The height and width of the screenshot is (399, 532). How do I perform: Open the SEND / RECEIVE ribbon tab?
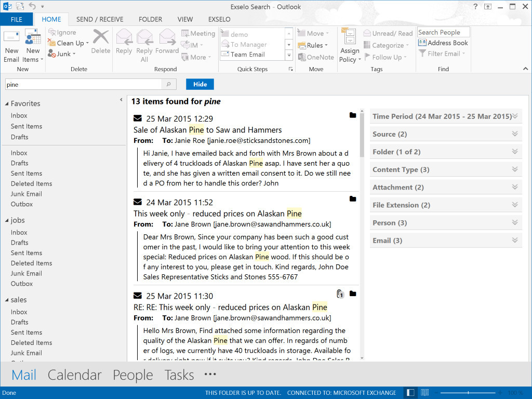tap(100, 19)
